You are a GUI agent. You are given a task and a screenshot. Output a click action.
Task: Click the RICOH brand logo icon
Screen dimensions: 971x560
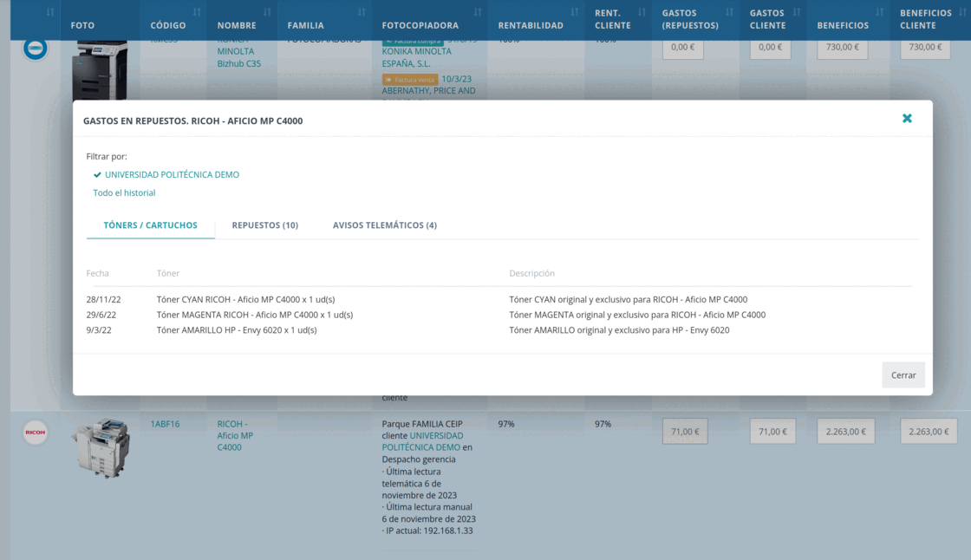coord(36,432)
